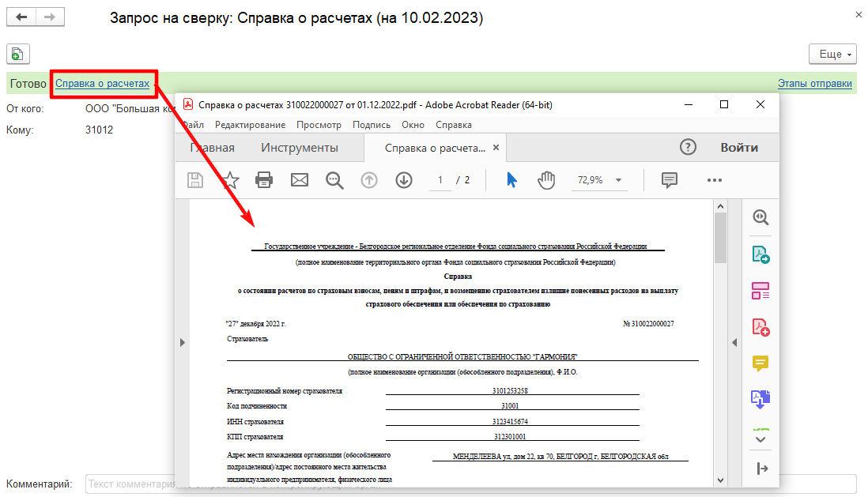Open the Еще dropdown button
Screen dimensions: 868x497
(x=832, y=55)
